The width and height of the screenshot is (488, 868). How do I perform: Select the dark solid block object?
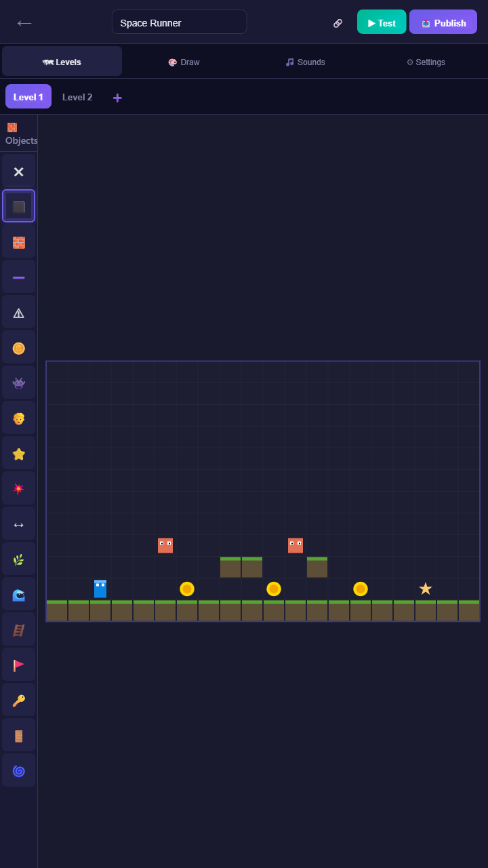(18, 207)
